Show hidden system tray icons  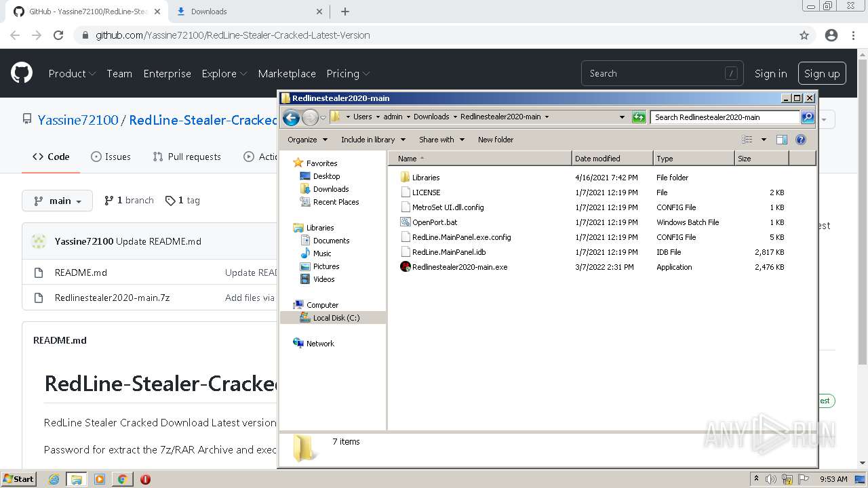point(756,479)
